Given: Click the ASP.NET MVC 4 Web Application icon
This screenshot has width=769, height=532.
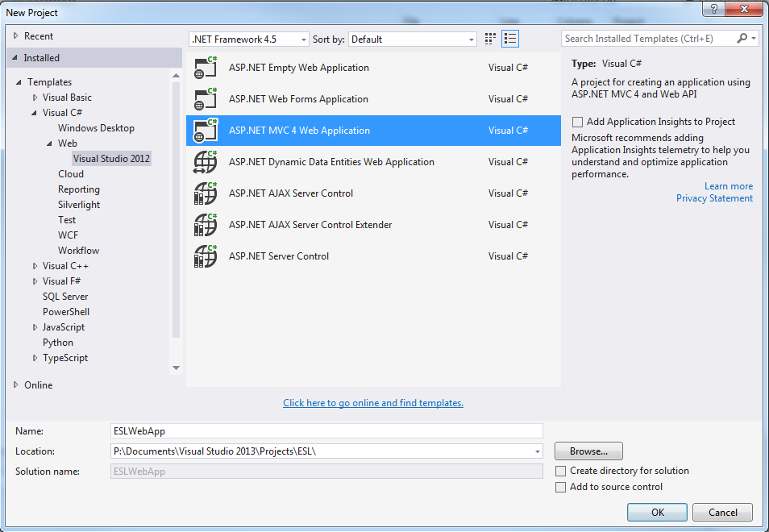Looking at the screenshot, I should coord(206,131).
